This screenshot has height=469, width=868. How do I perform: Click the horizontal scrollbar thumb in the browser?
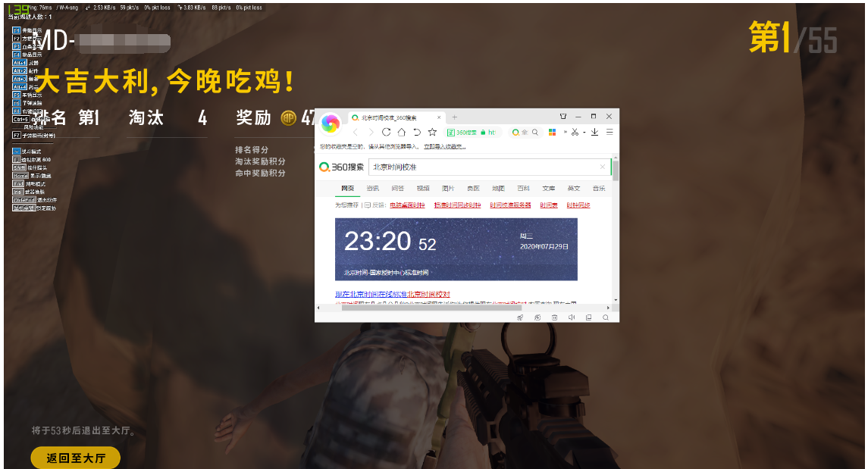pos(432,308)
